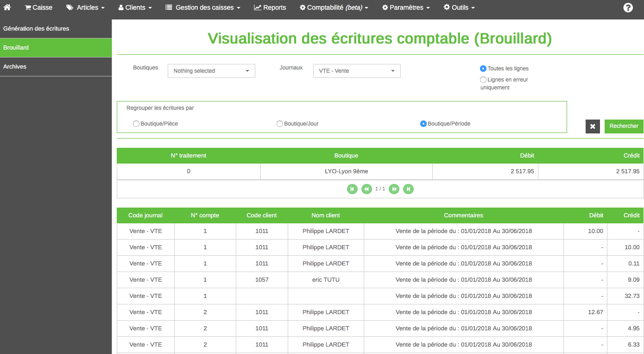This screenshot has height=354, width=644.
Task: Click the Nom client column header
Action: point(326,215)
